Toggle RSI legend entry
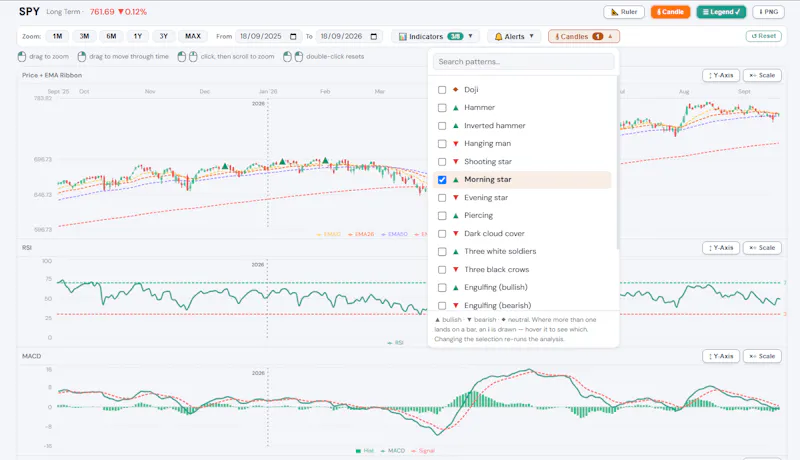Screen dimensions: 800x460 pyautogui.click(x=395, y=343)
